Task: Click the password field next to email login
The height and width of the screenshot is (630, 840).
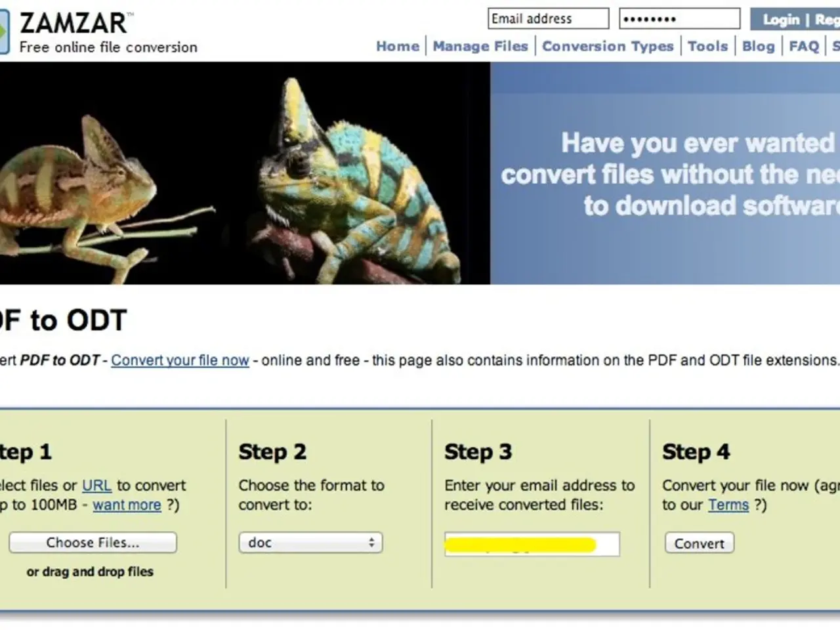Action: tap(679, 18)
